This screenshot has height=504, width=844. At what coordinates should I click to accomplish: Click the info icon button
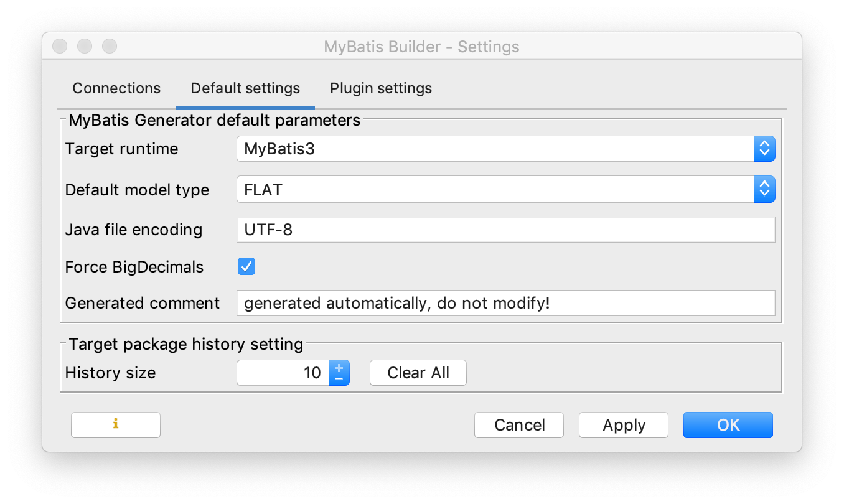click(x=116, y=425)
